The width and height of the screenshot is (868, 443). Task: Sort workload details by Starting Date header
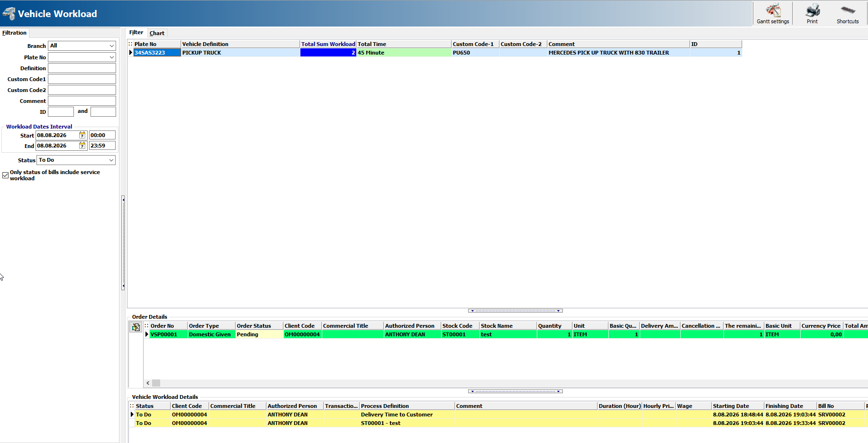(738, 406)
